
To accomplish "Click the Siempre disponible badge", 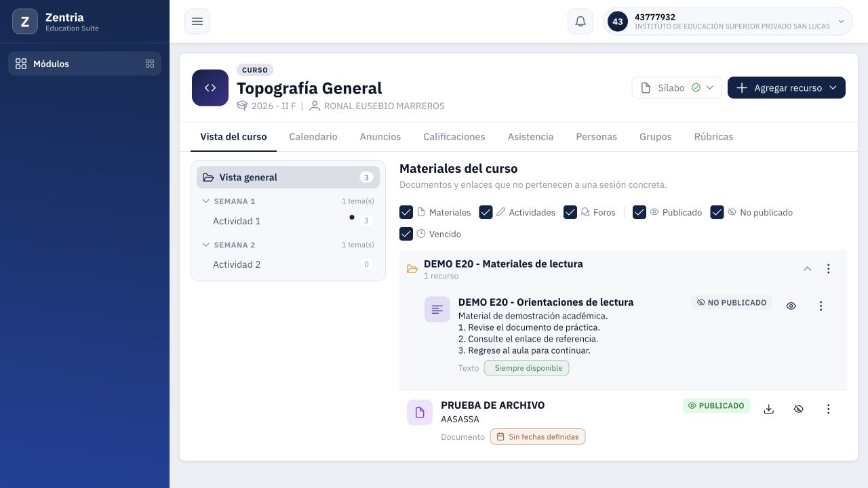I will [x=527, y=368].
